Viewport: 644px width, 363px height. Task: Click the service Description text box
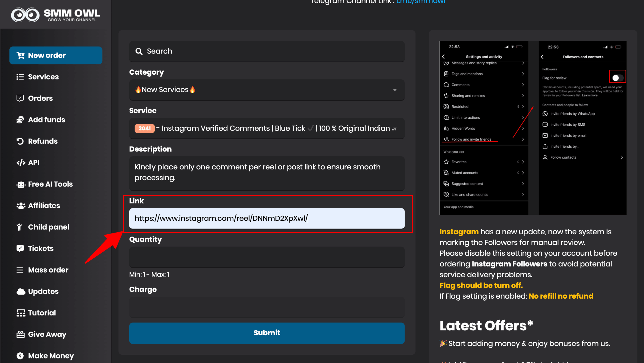tap(267, 173)
